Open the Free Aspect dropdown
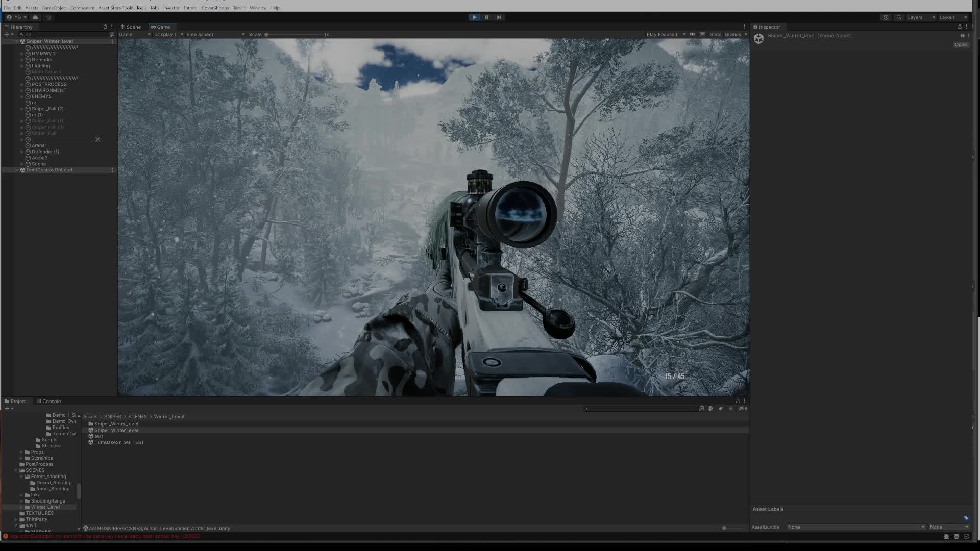 click(214, 35)
